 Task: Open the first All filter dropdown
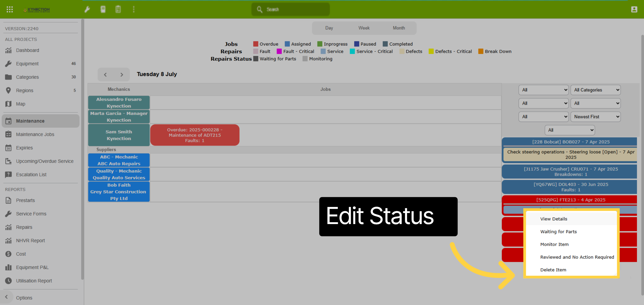544,90
